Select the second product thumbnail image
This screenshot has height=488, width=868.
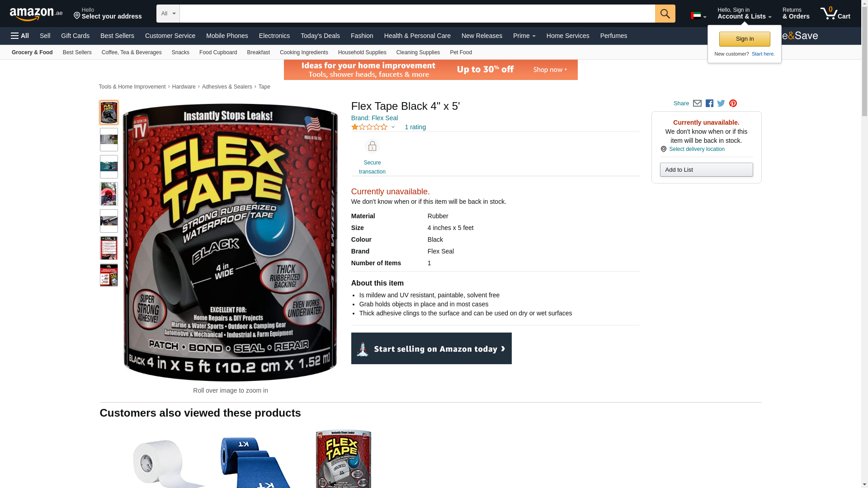[x=109, y=140]
